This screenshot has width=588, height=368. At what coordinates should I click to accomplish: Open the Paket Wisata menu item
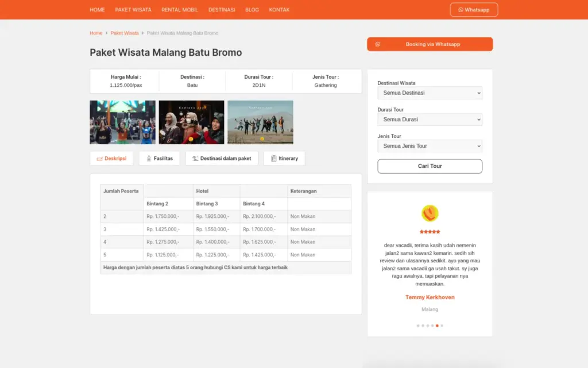133,10
